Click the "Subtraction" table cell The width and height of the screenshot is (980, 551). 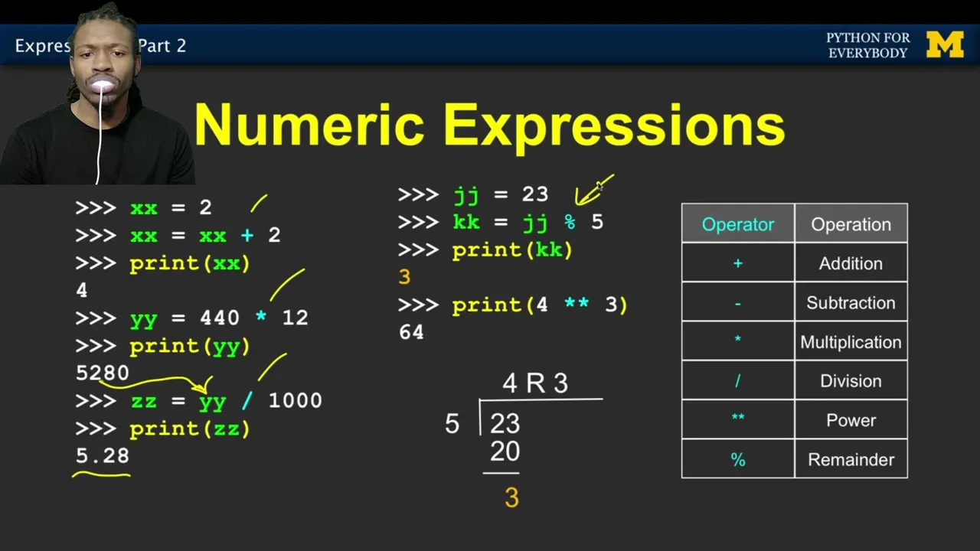pyautogui.click(x=851, y=303)
